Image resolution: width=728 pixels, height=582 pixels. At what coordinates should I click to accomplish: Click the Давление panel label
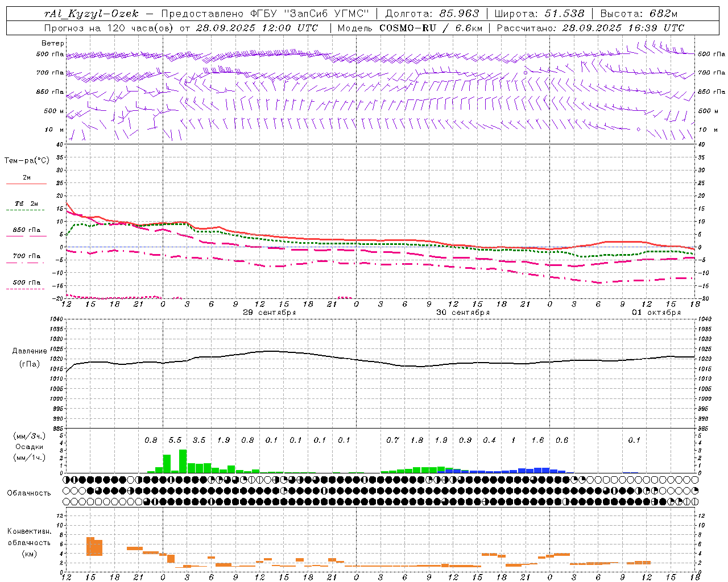(x=30, y=351)
